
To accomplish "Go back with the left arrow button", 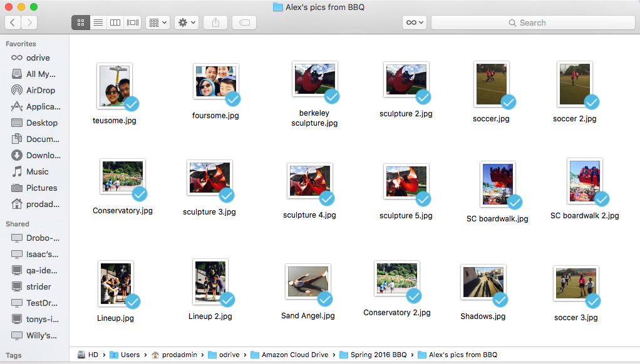I will 13,23.
